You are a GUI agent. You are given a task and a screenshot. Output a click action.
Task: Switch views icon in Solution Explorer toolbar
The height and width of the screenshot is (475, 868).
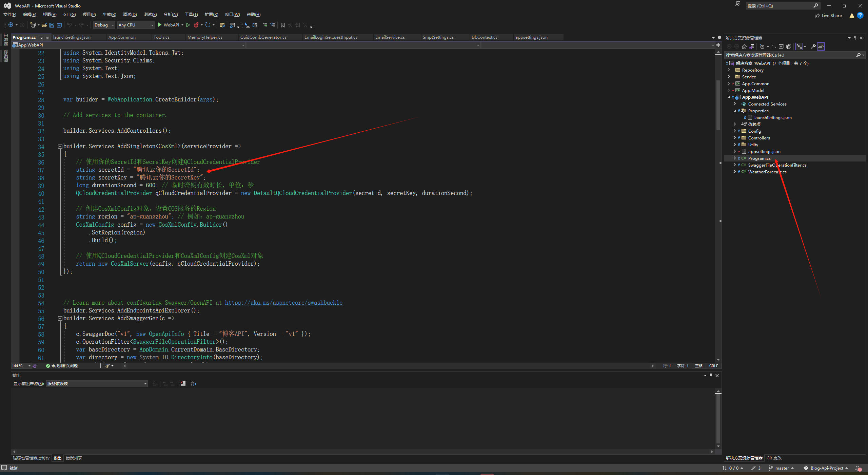(x=752, y=46)
